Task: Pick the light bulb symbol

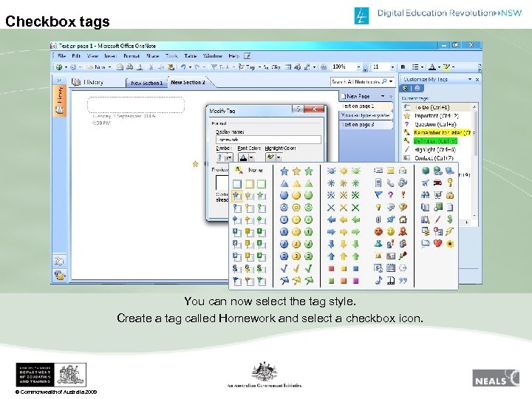Action: coord(378,208)
